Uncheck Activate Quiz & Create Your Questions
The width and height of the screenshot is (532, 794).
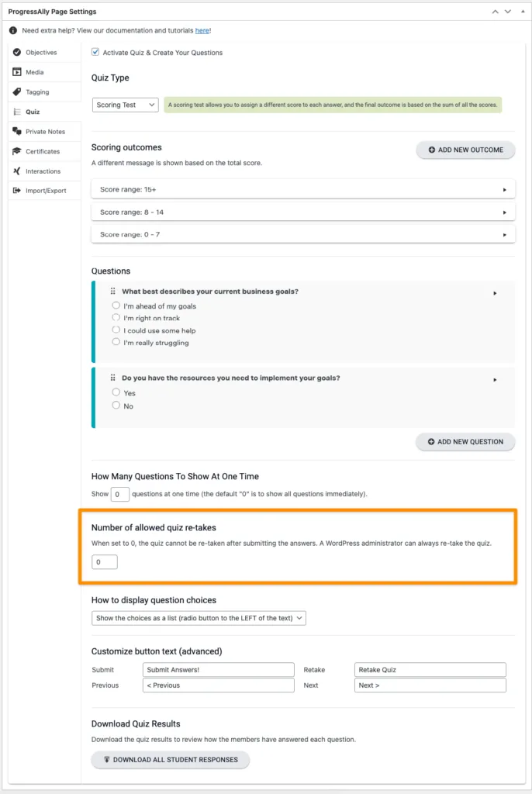(95, 53)
